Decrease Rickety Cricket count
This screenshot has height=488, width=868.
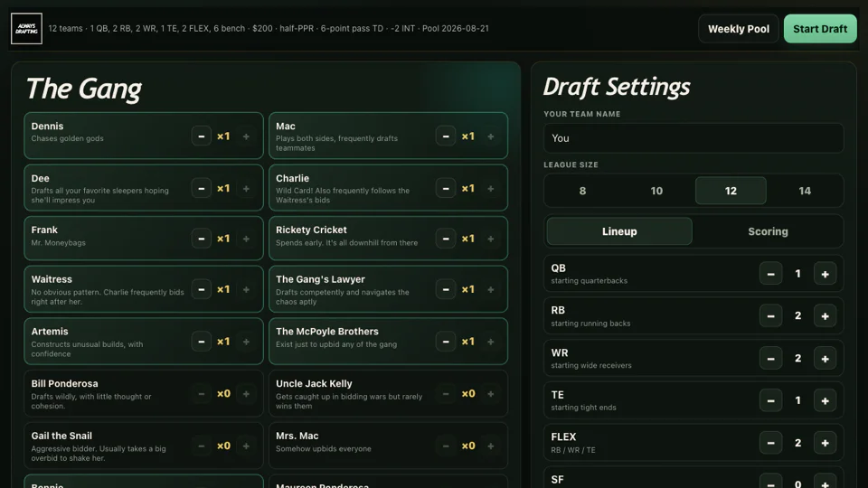click(x=446, y=239)
